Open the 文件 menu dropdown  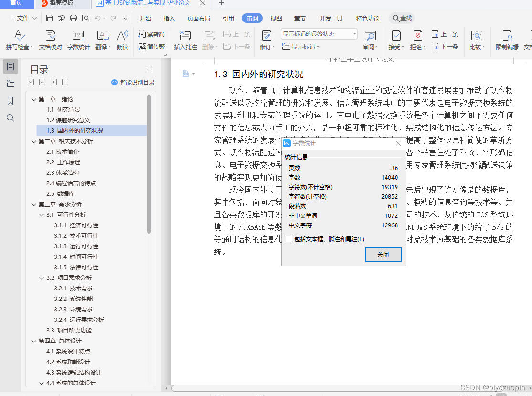click(x=22, y=18)
